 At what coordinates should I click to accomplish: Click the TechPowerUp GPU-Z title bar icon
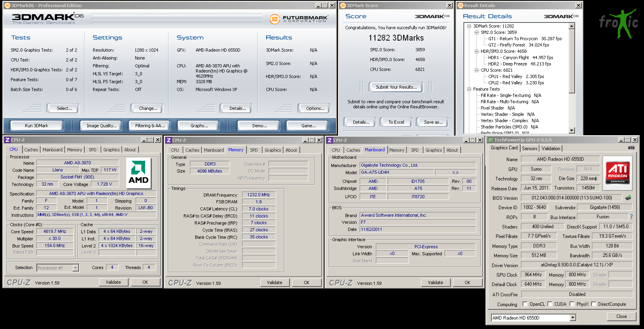coord(491,140)
